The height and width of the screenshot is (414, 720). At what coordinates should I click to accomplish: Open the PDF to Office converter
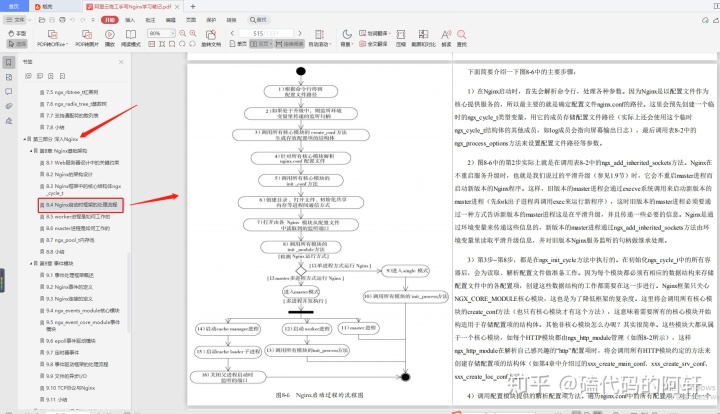point(52,38)
